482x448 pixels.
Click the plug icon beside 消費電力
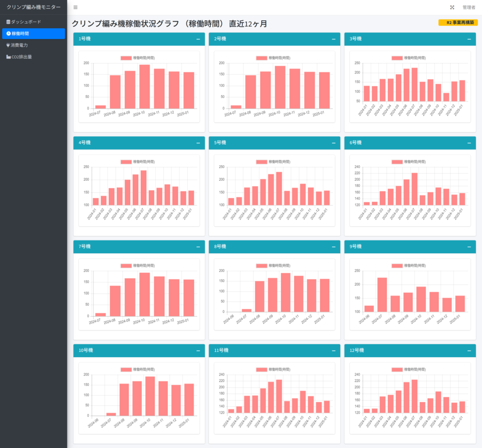[8, 46]
